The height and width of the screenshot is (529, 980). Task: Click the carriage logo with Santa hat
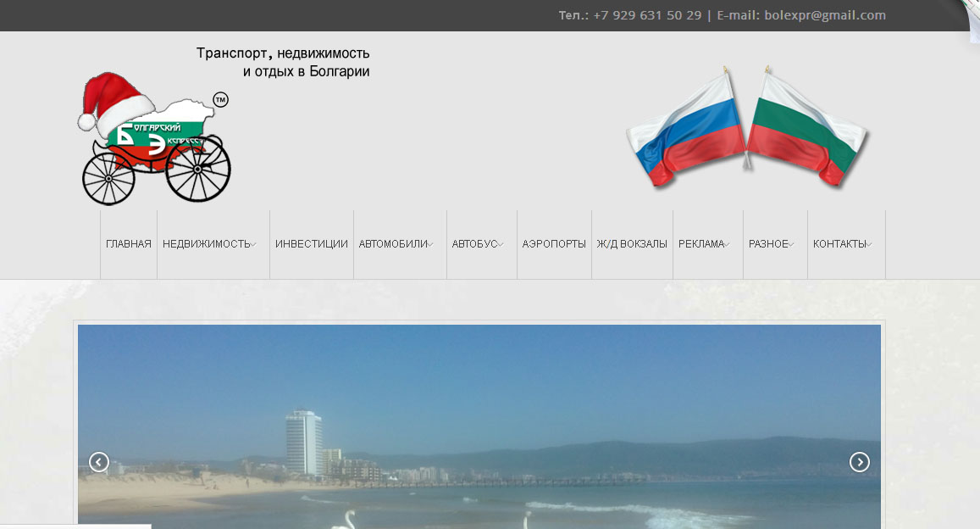tap(154, 139)
